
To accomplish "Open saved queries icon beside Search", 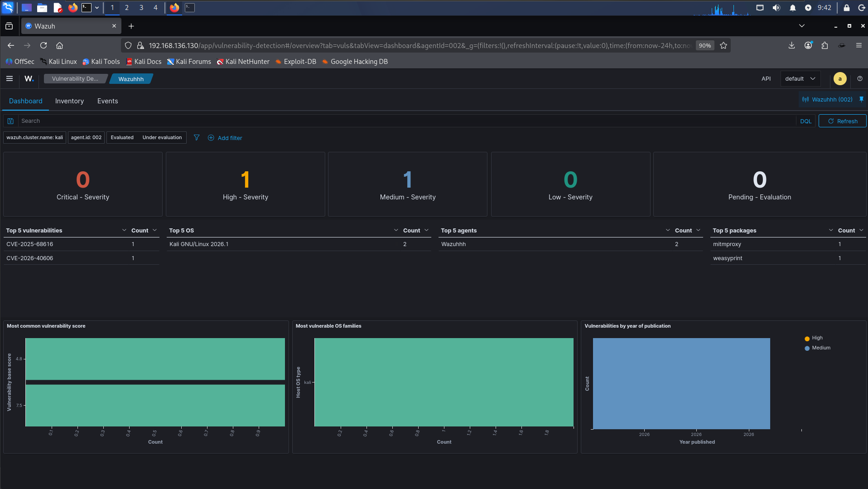I will (x=10, y=121).
